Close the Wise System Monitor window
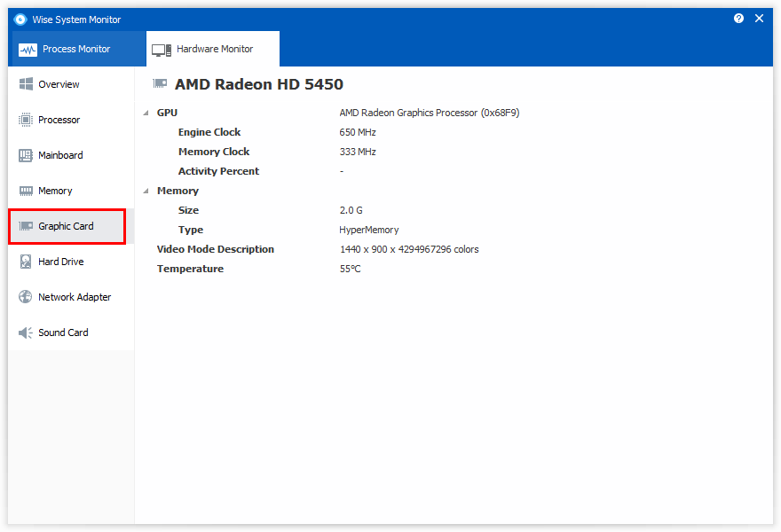The width and height of the screenshot is (781, 532). [x=759, y=19]
